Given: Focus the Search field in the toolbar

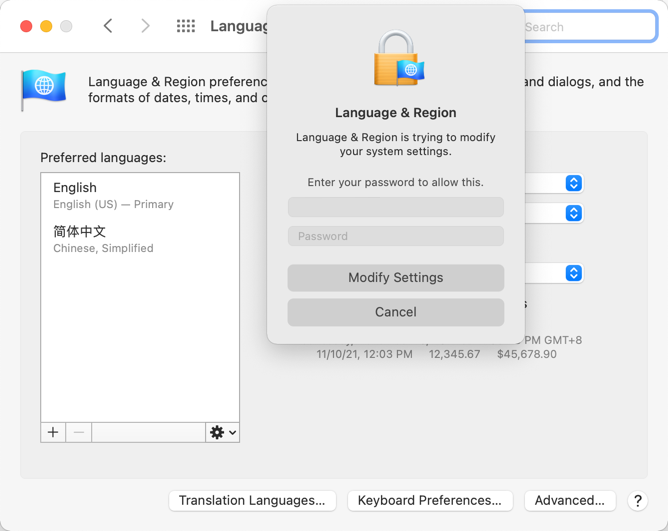Looking at the screenshot, I should [590, 27].
